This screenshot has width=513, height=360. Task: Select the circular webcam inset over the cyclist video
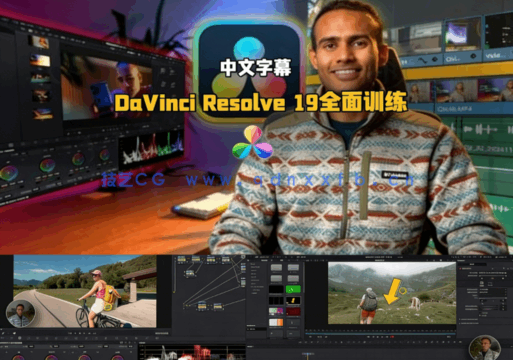click(x=20, y=314)
